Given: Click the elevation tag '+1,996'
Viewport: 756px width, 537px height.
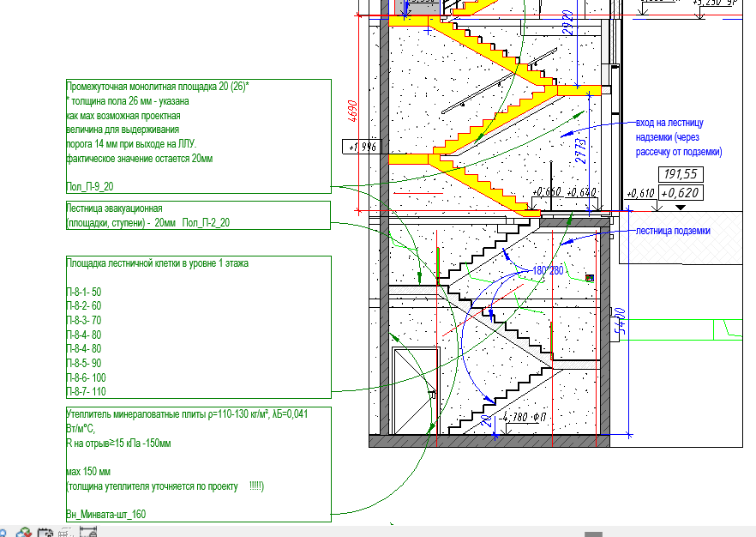Looking at the screenshot, I should [x=362, y=146].
